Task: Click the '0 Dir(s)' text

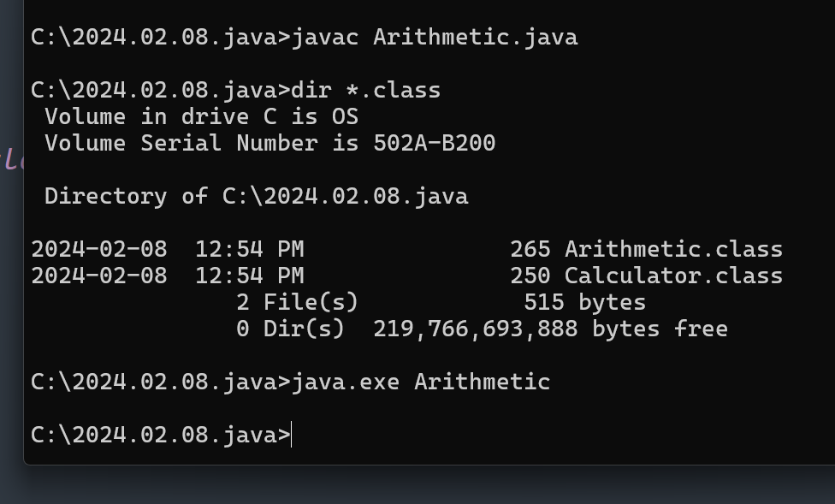Action: pyautogui.click(x=290, y=329)
